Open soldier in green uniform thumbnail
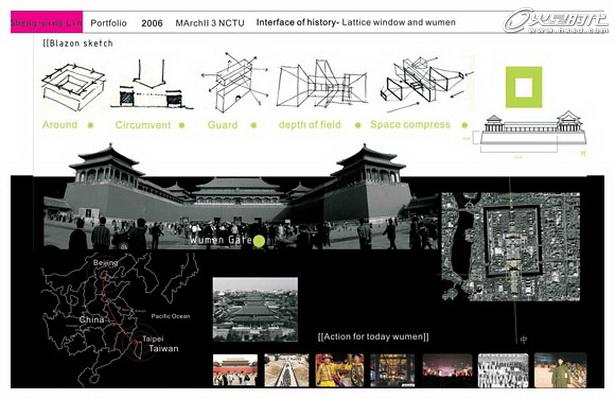The width and height of the screenshot is (615, 399). click(560, 370)
